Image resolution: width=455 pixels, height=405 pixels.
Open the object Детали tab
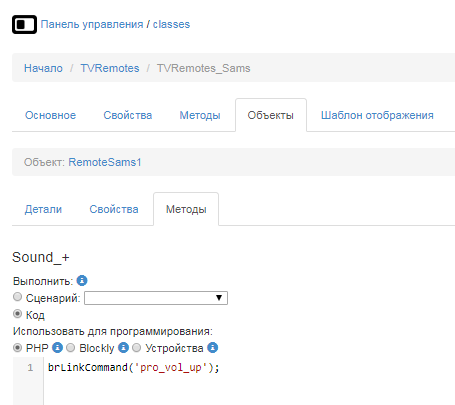[x=43, y=209]
